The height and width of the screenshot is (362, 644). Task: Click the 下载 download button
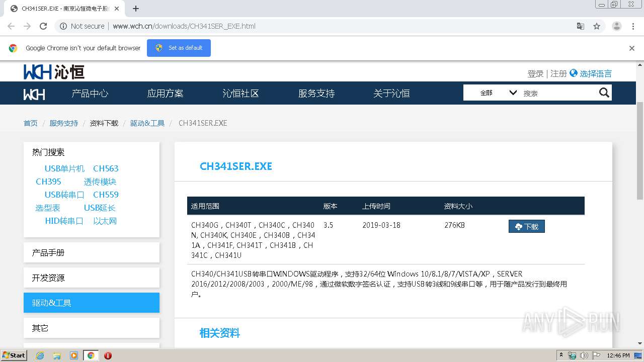click(x=527, y=226)
